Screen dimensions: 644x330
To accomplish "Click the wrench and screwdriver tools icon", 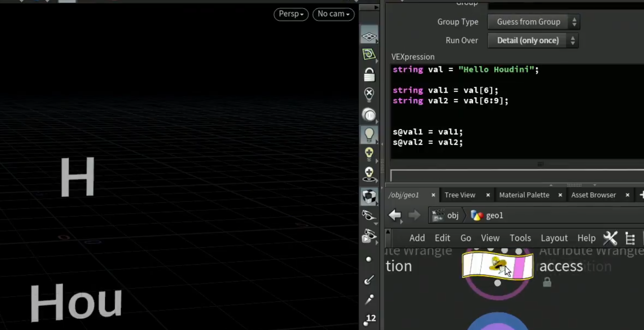I will pyautogui.click(x=610, y=238).
